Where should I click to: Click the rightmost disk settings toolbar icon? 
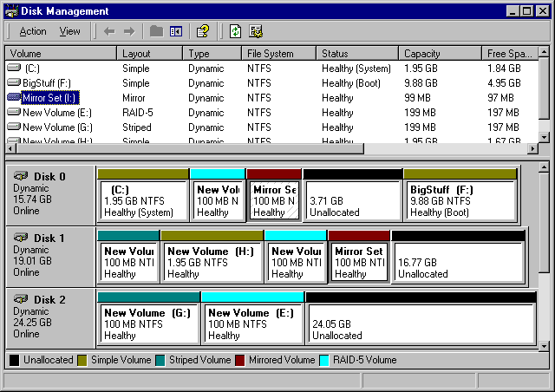tap(256, 31)
